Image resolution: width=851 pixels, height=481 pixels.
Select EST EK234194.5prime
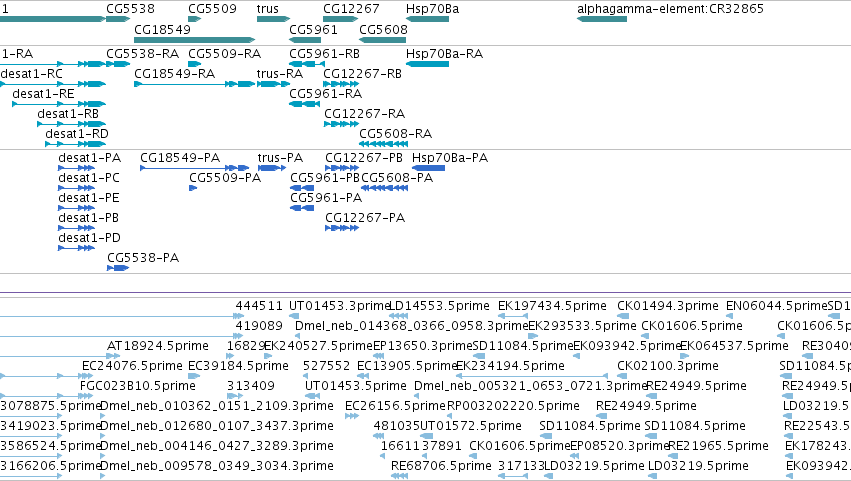511,366
